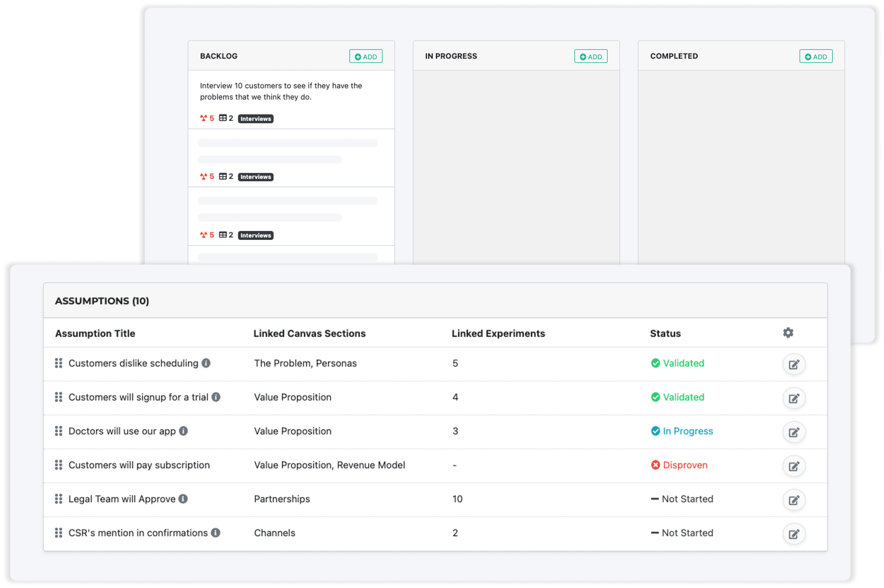Click the Linked Canvas Sections column header
Screen dimensions: 884x588
coord(309,333)
